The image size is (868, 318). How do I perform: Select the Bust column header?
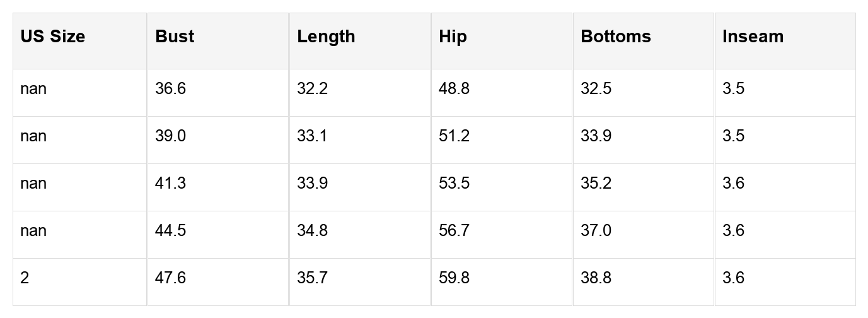pyautogui.click(x=175, y=37)
